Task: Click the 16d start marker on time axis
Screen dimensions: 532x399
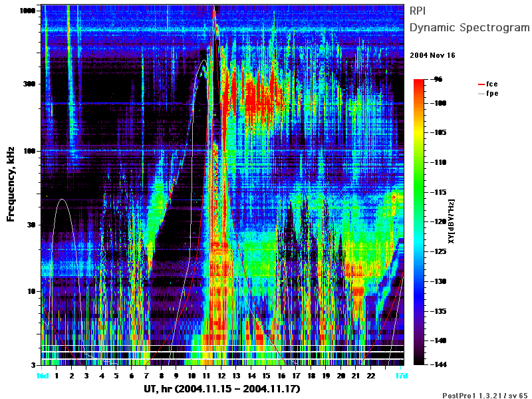Action: (43, 376)
